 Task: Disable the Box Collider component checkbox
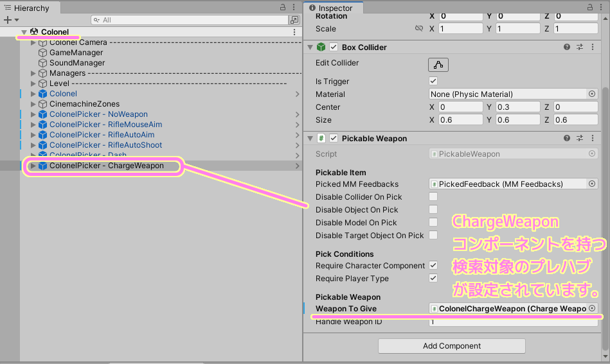tap(334, 47)
